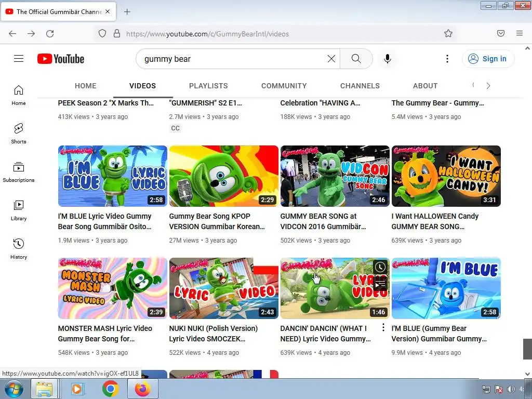This screenshot has width=532, height=399.
Task: Click the scrollbar up arrow
Action: coord(527,48)
